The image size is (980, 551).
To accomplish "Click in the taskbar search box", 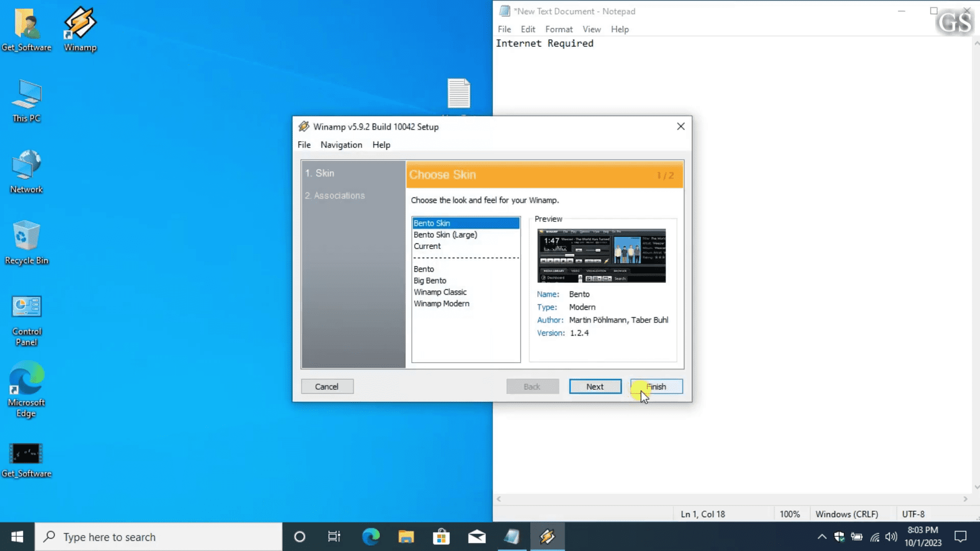I will (158, 537).
